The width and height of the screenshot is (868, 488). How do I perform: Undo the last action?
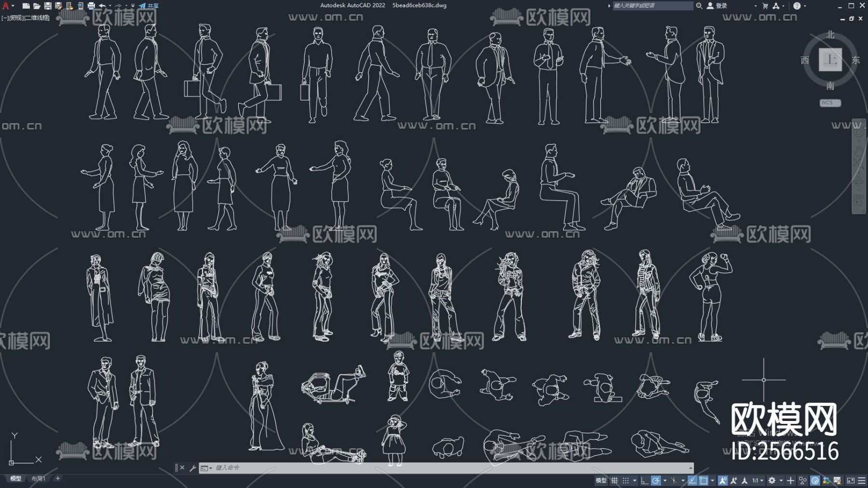[x=102, y=6]
